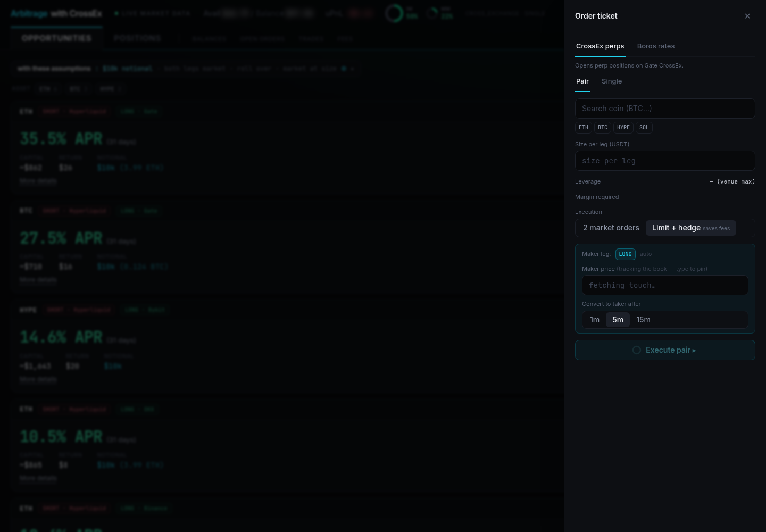This screenshot has height=532, width=766.
Task: Select the Pair mode tab
Action: click(x=582, y=81)
